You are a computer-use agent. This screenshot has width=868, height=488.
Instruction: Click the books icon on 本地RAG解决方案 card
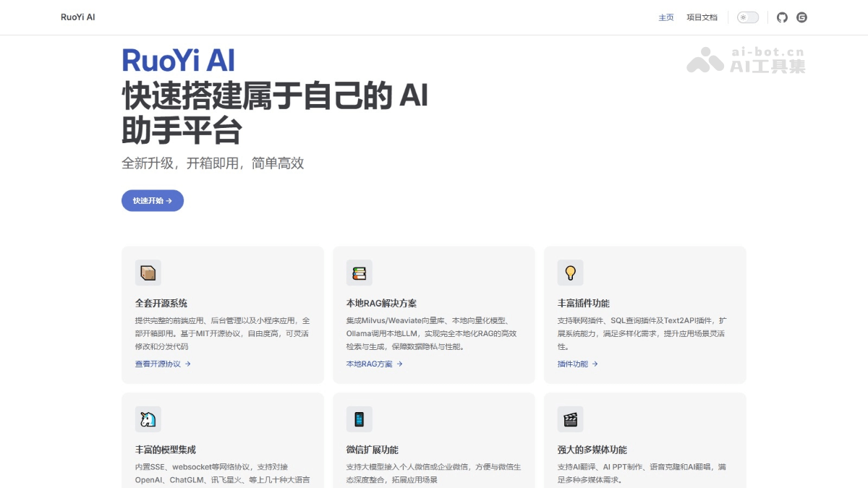click(x=359, y=272)
